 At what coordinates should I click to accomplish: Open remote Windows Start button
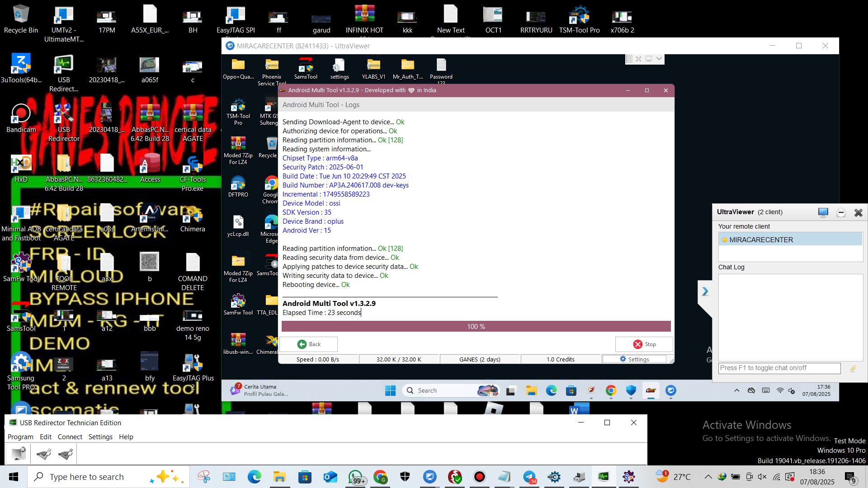(390, 390)
